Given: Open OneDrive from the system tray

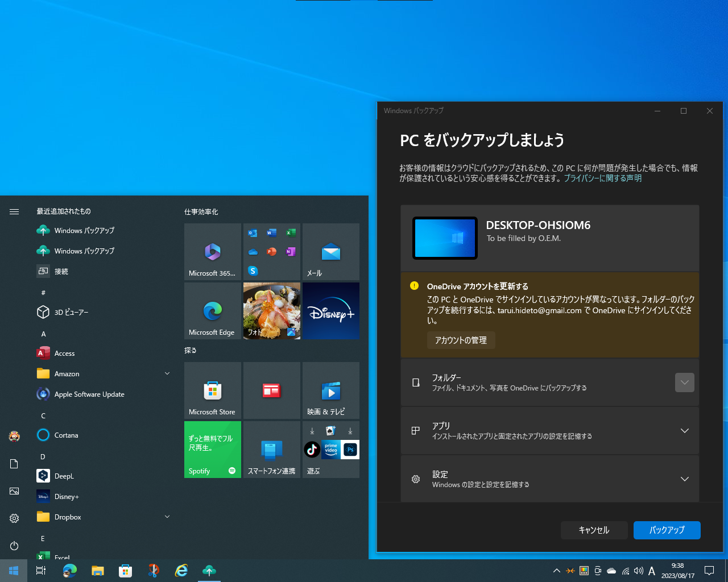Looking at the screenshot, I should tap(611, 571).
